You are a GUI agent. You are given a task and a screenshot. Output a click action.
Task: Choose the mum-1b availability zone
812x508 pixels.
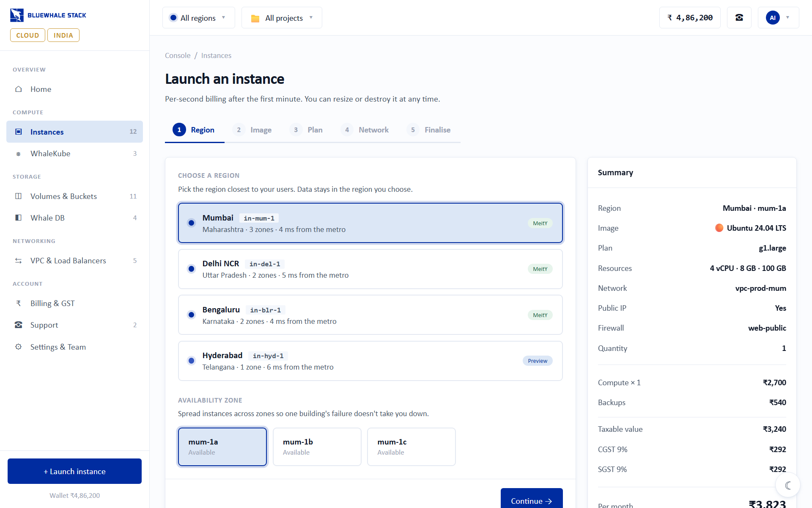click(317, 447)
